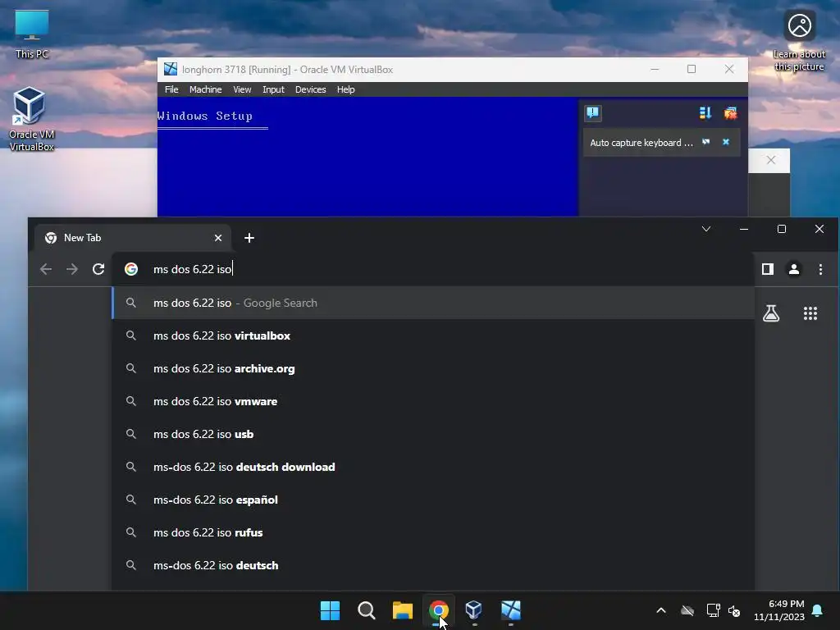Open Chrome tab search dropdown arrow
This screenshot has width=840, height=630.
706,230
